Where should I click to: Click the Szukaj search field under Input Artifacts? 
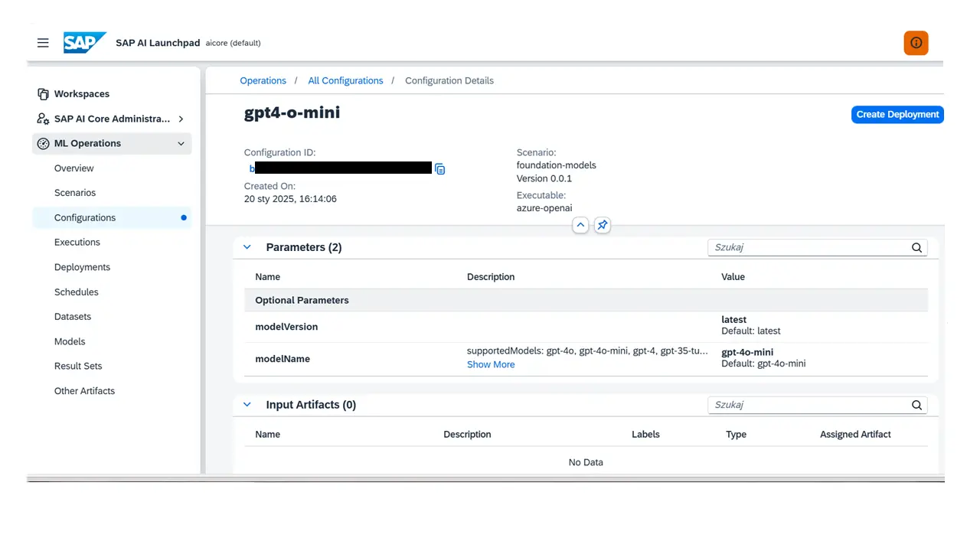tap(804, 404)
